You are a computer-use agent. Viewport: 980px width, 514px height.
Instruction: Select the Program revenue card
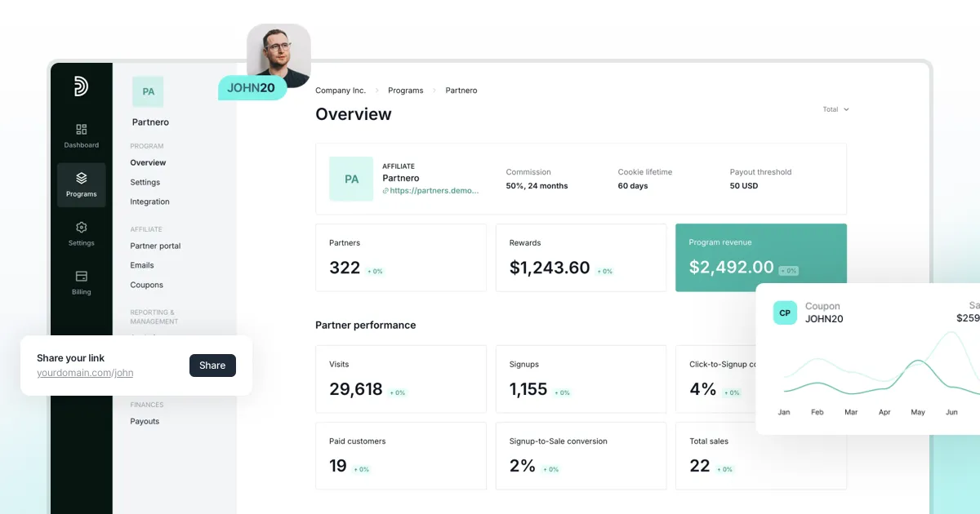[761, 255]
